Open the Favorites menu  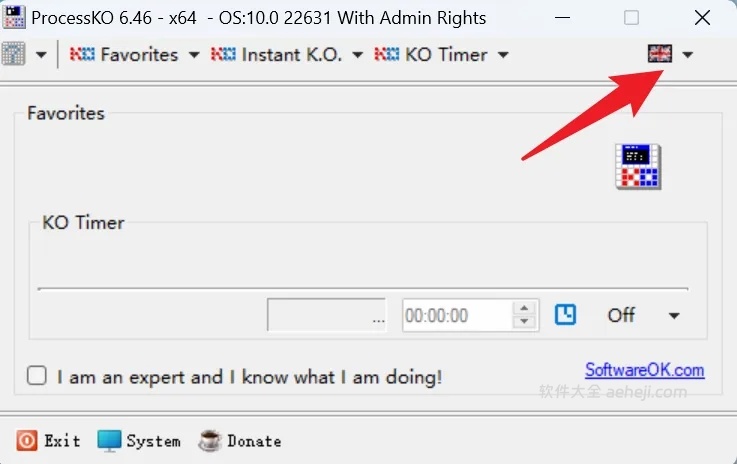135,54
